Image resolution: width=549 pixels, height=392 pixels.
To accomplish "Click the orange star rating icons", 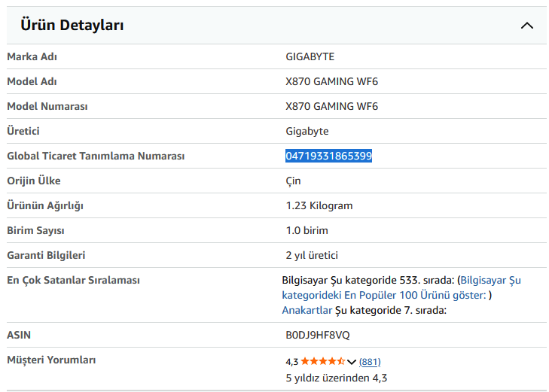I will [323, 361].
